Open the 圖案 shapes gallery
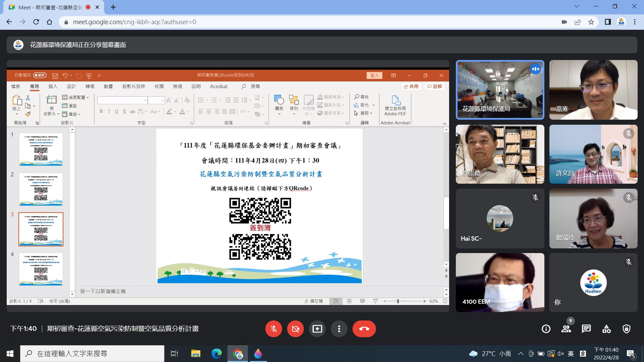Image resolution: width=644 pixels, height=362 pixels. 279,105
